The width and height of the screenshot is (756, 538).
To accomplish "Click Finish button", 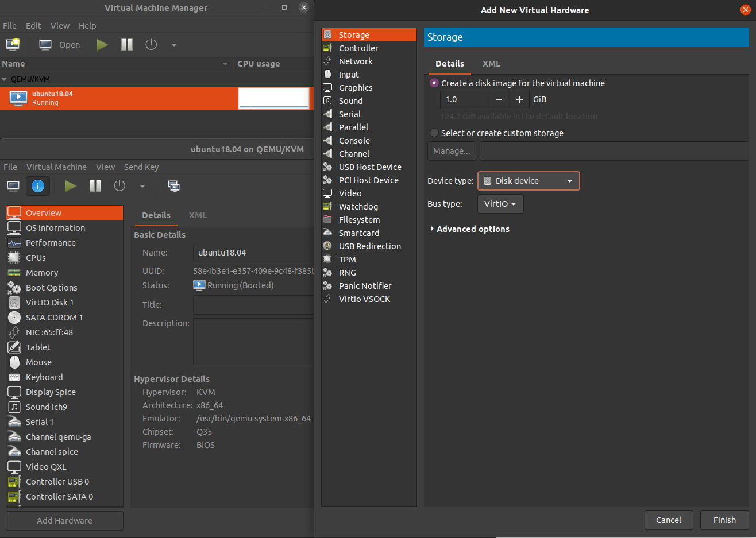I will click(724, 520).
